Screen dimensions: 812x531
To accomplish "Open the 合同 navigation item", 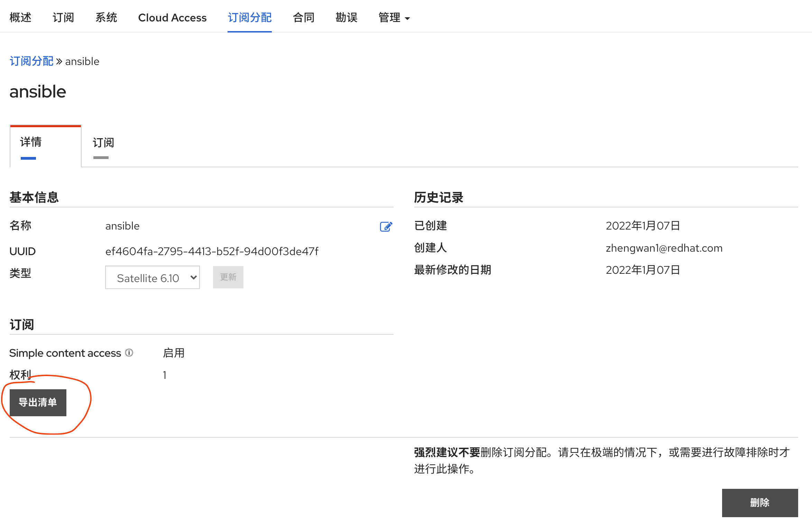I will tap(303, 18).
